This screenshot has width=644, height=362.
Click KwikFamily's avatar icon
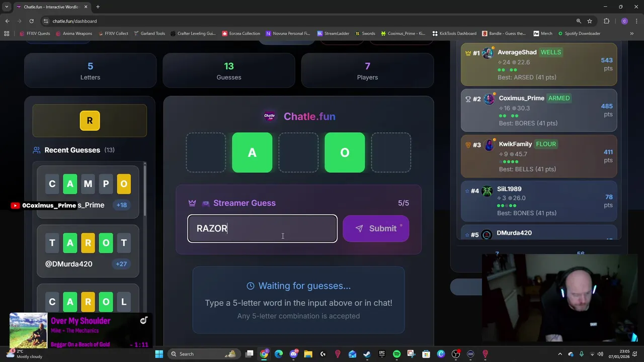coord(489,145)
